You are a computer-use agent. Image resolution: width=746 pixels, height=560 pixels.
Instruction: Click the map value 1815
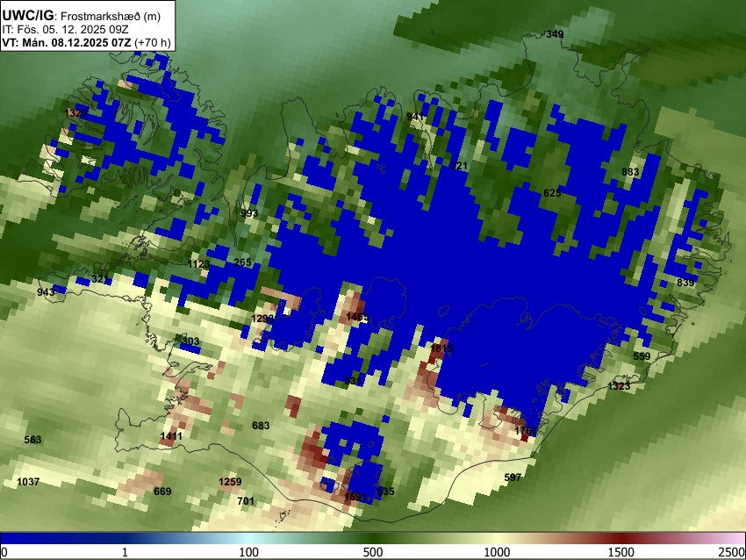pos(441,348)
